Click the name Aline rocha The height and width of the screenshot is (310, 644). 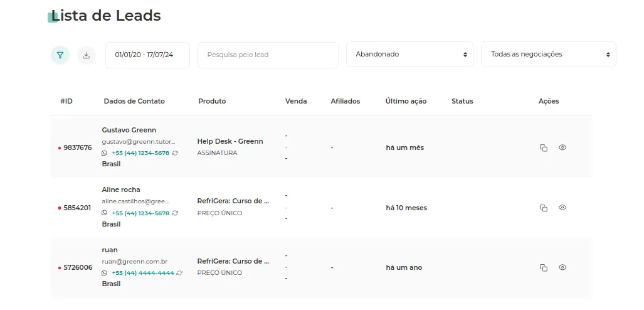121,190
